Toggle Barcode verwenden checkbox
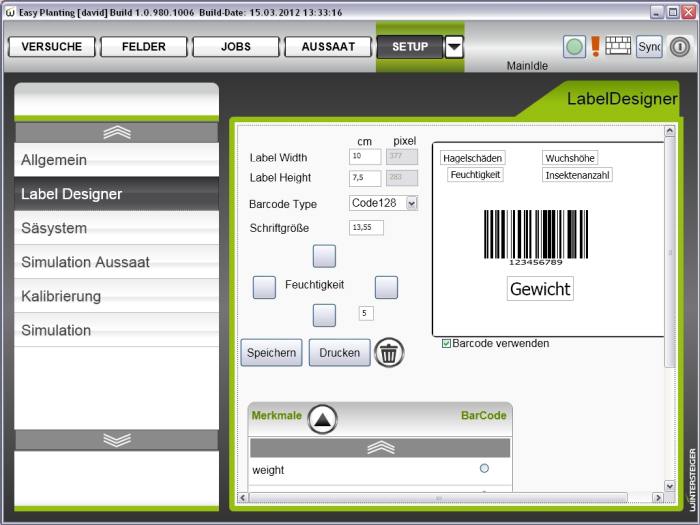The image size is (700, 525). coord(446,343)
